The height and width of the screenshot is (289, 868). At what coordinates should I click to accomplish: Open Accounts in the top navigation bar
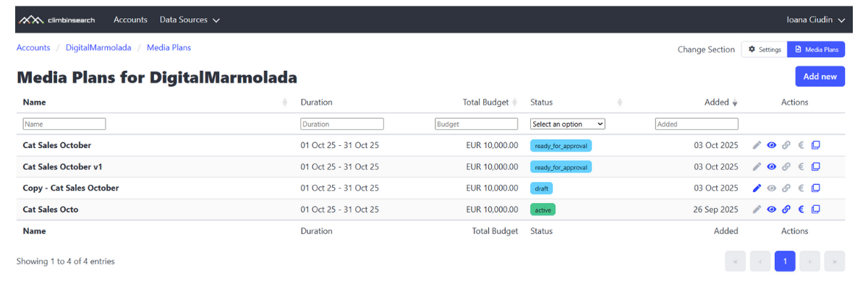pyautogui.click(x=130, y=20)
